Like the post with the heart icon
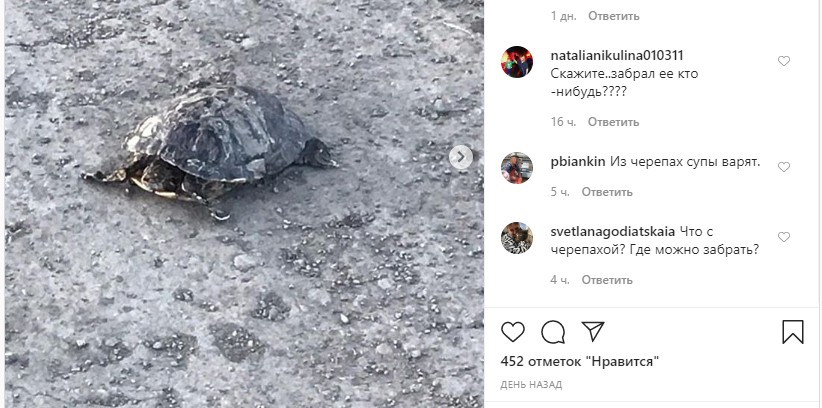The width and height of the screenshot is (822, 408). (513, 332)
